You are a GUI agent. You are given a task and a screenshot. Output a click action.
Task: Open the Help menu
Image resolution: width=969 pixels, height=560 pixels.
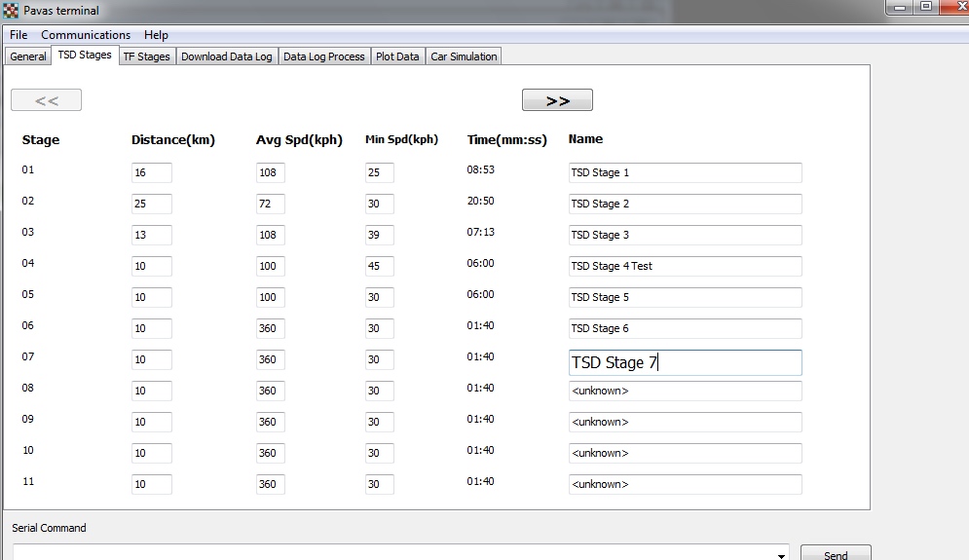click(x=156, y=35)
